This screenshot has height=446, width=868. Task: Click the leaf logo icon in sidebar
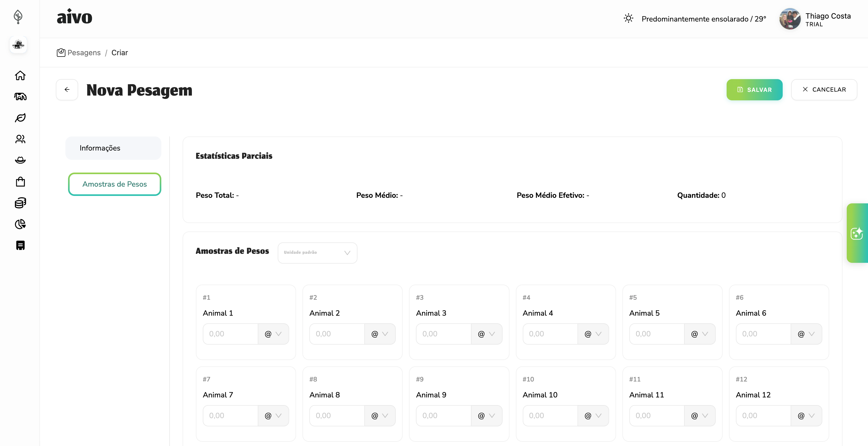[x=18, y=16]
